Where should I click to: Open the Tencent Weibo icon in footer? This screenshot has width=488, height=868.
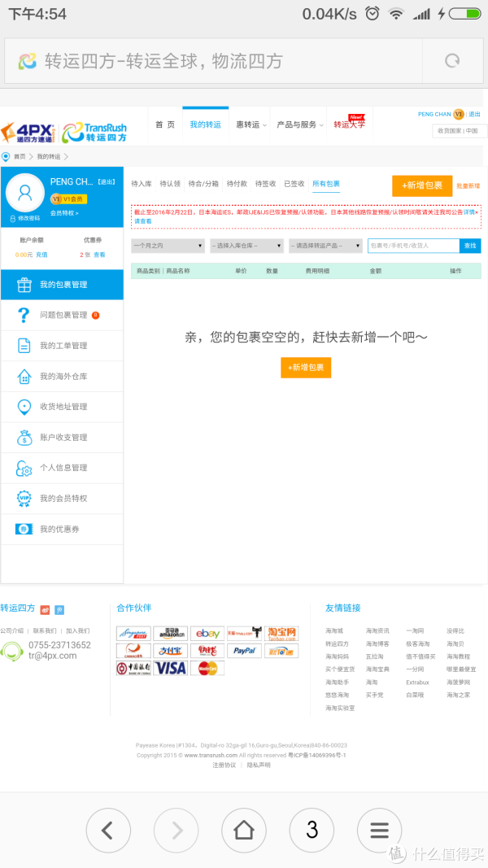(x=59, y=609)
